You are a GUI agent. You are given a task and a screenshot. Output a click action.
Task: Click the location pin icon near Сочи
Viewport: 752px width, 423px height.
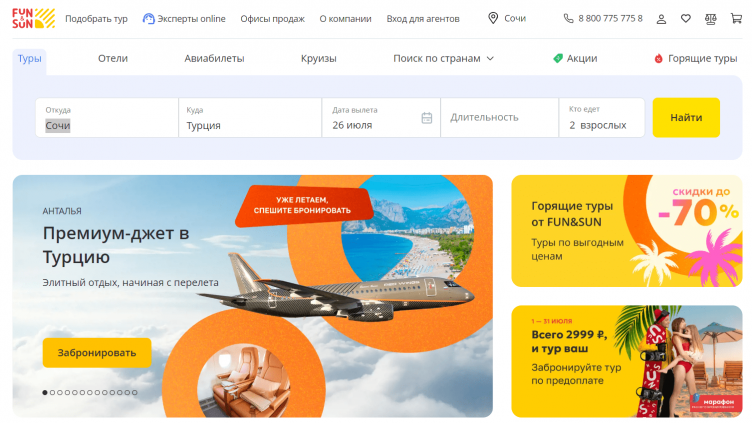click(x=493, y=18)
